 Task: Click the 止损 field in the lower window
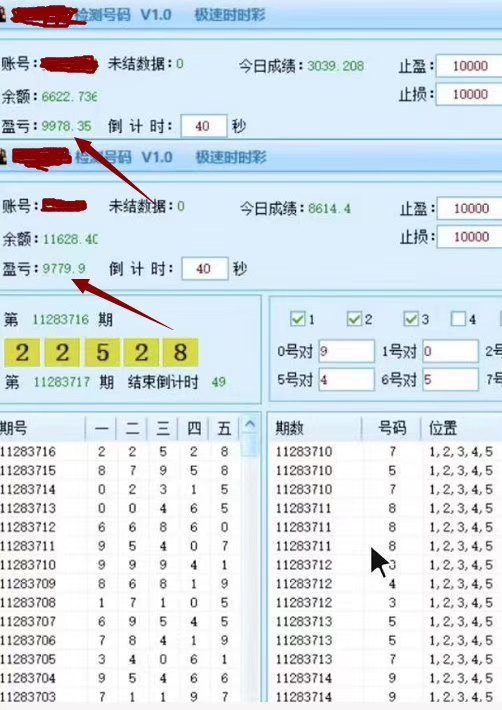(x=470, y=237)
